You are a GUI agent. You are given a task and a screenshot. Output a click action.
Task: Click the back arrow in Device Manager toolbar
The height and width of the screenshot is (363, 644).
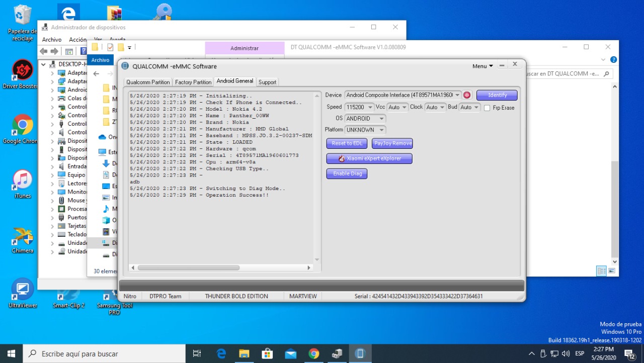tap(44, 51)
